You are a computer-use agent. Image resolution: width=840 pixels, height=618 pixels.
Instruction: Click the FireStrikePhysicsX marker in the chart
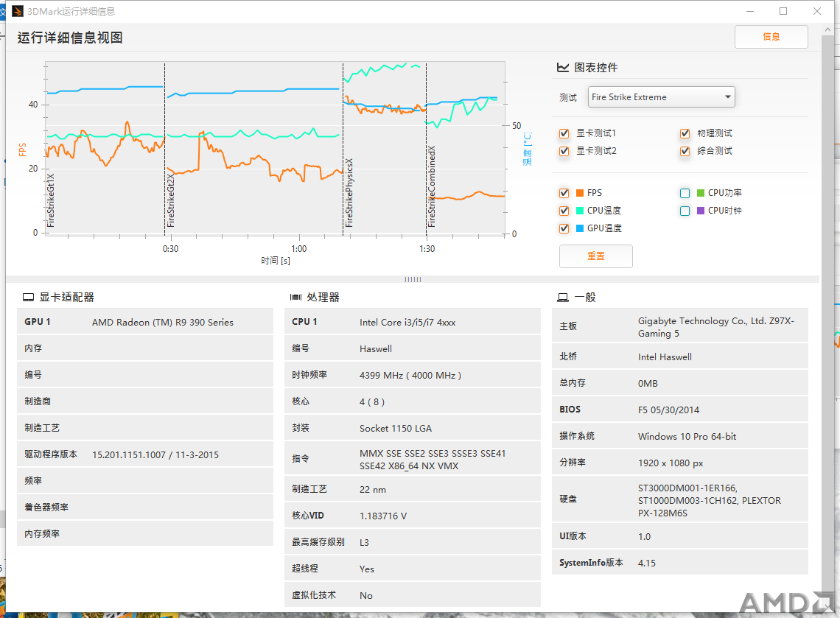(x=349, y=192)
